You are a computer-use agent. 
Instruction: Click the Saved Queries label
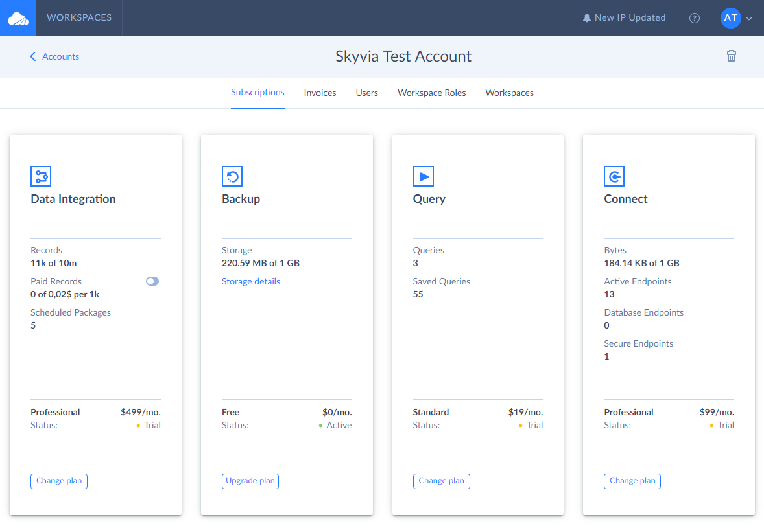(442, 281)
